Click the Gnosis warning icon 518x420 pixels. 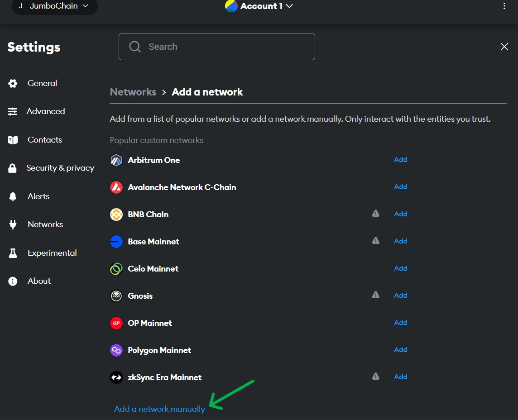(x=376, y=295)
